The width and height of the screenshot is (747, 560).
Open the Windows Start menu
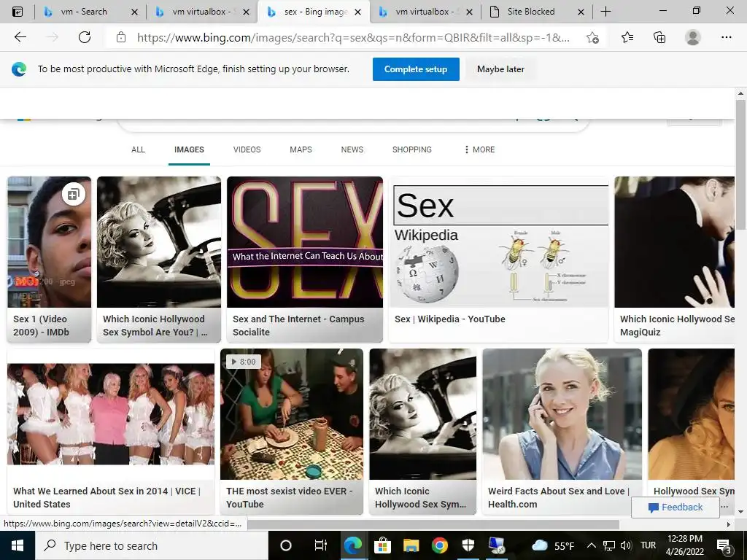(x=18, y=545)
